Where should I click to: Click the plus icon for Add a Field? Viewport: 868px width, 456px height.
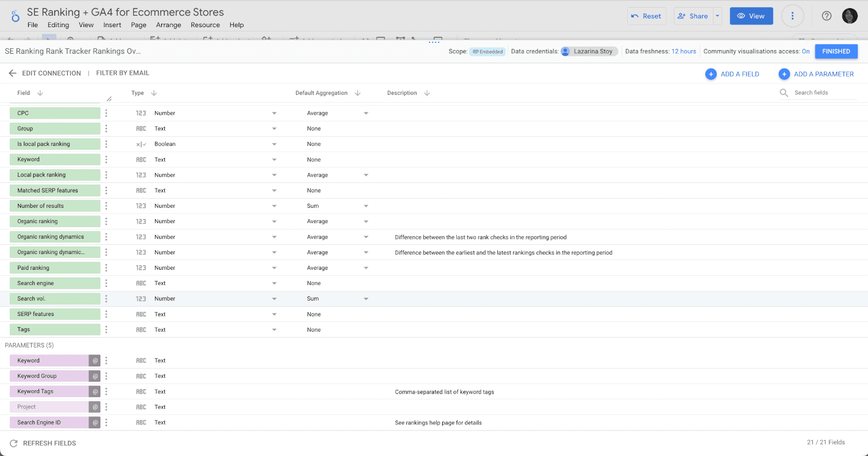(x=711, y=74)
